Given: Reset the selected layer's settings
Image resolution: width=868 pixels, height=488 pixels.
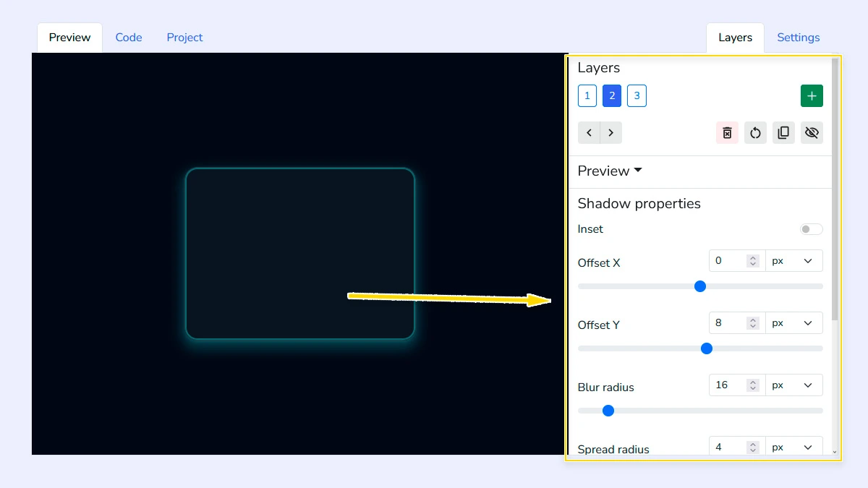Looking at the screenshot, I should pyautogui.click(x=755, y=132).
